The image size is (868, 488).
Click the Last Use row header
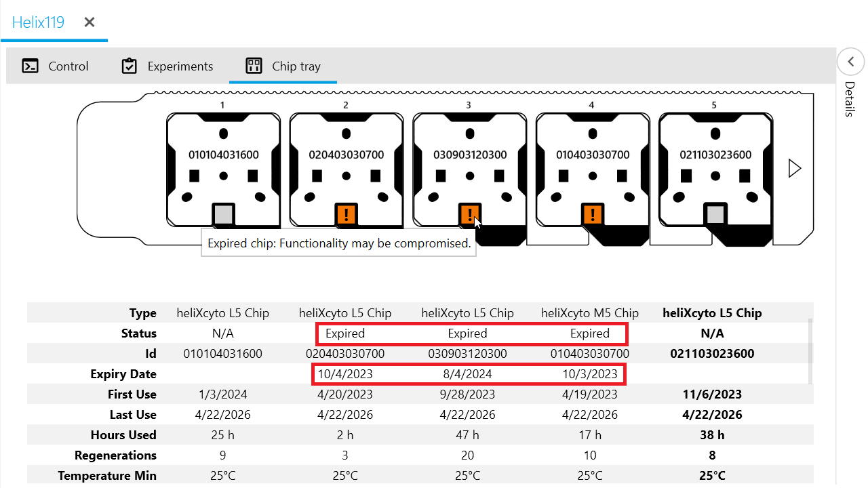pyautogui.click(x=133, y=415)
